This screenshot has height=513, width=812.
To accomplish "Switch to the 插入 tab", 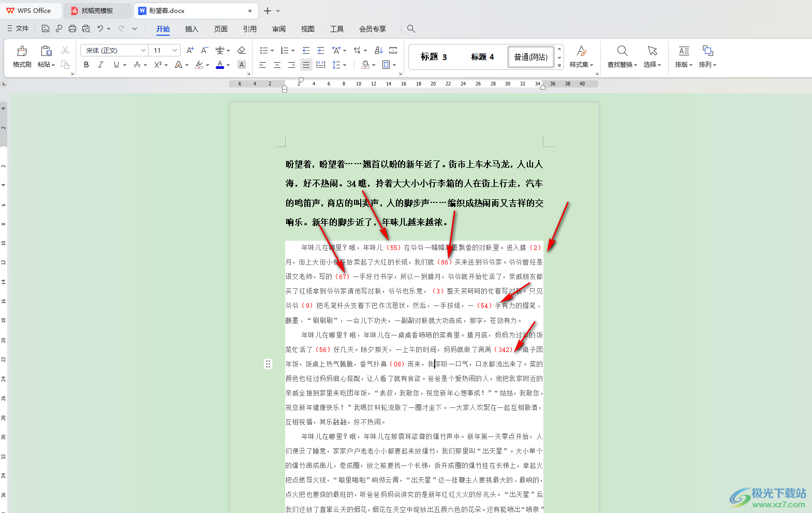I will (192, 29).
